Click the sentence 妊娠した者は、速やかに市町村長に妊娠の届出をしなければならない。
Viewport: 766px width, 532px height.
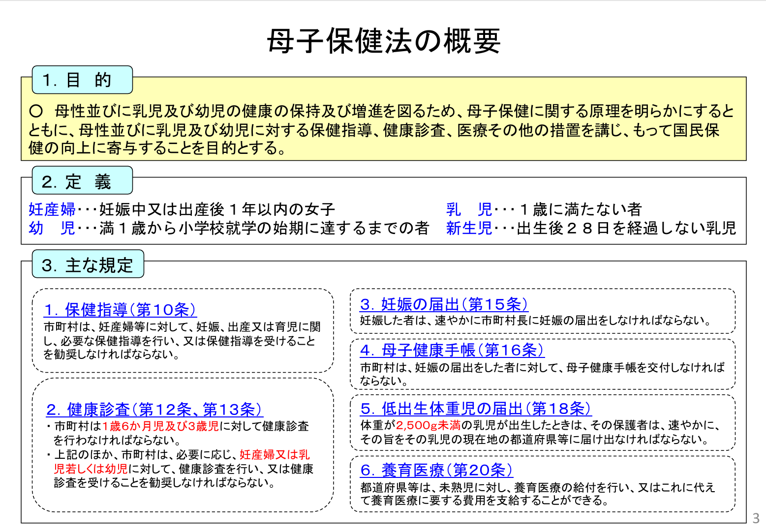tap(536, 321)
